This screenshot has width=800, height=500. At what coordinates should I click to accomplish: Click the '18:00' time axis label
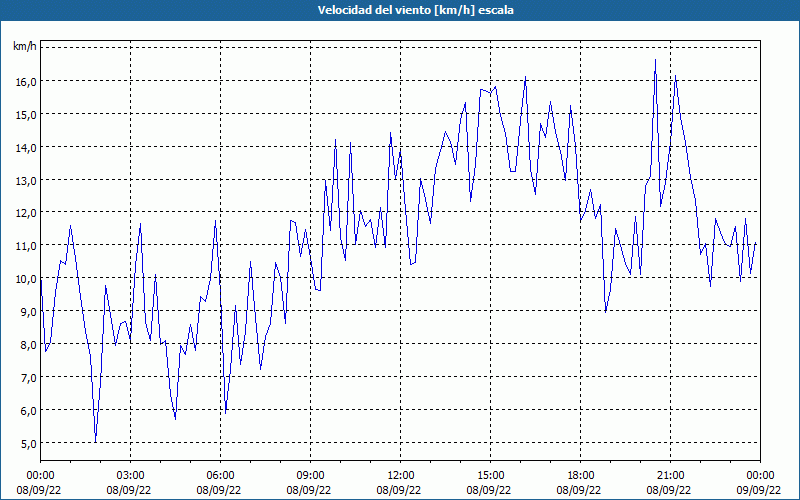point(581,476)
